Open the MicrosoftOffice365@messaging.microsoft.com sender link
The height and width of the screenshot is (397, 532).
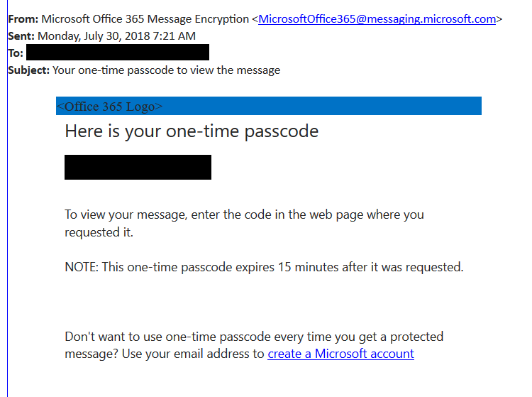click(377, 19)
